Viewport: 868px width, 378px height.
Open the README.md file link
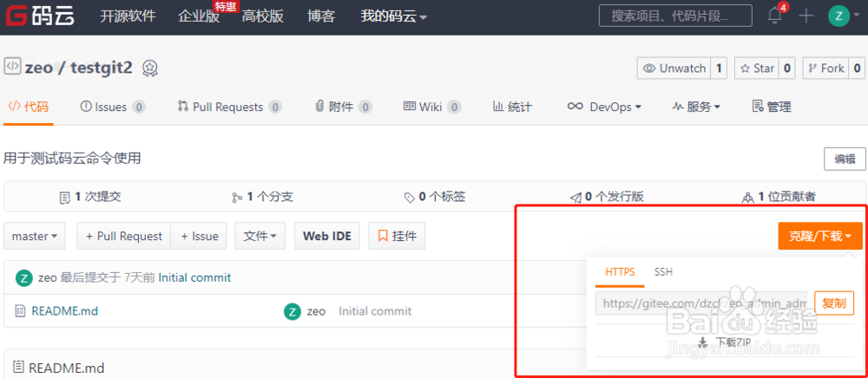65,311
